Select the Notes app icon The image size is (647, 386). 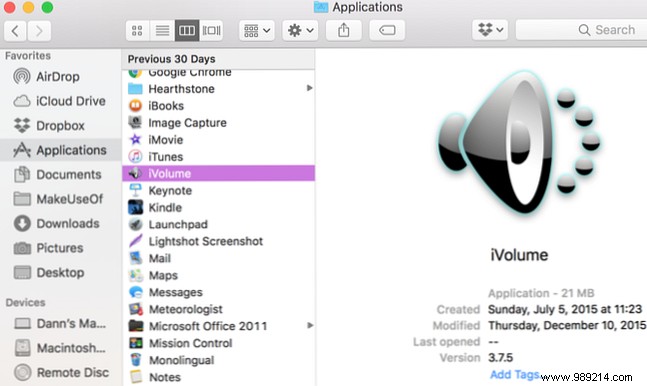(x=135, y=377)
